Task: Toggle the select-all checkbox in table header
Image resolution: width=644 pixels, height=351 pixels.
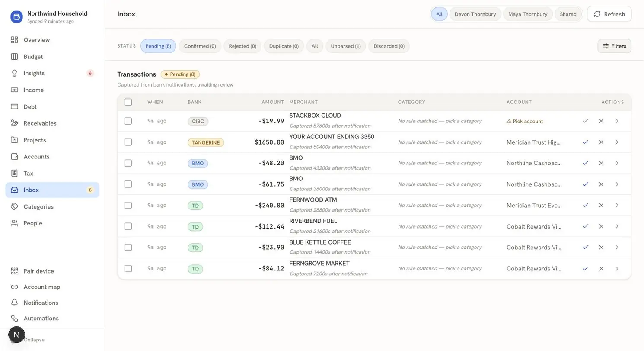Action: point(128,102)
